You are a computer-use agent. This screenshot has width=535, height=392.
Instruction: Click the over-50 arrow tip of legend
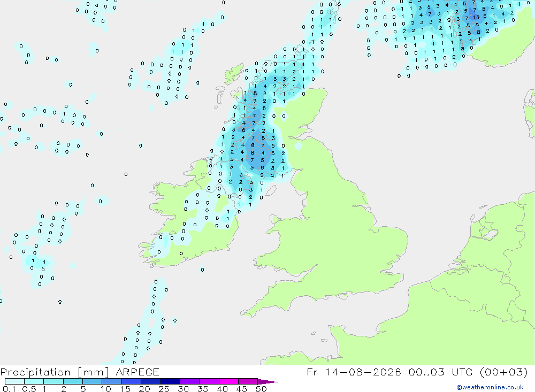267,382
